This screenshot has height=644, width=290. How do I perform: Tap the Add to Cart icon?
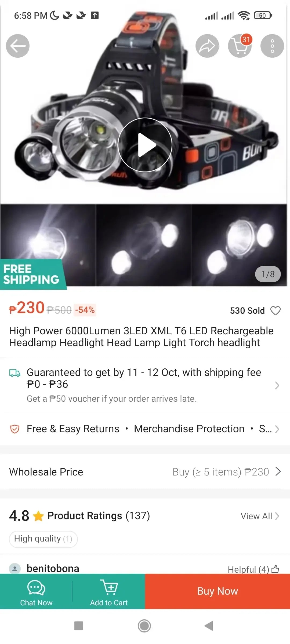pyautogui.click(x=109, y=588)
